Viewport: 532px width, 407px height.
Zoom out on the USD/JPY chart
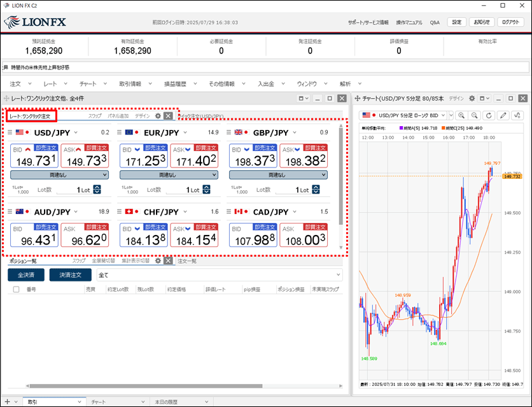(x=475, y=115)
